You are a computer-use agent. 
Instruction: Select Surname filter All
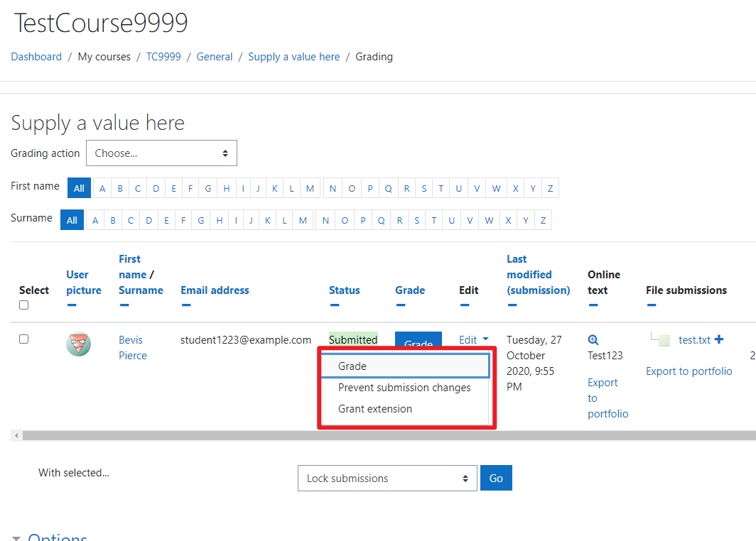72,220
